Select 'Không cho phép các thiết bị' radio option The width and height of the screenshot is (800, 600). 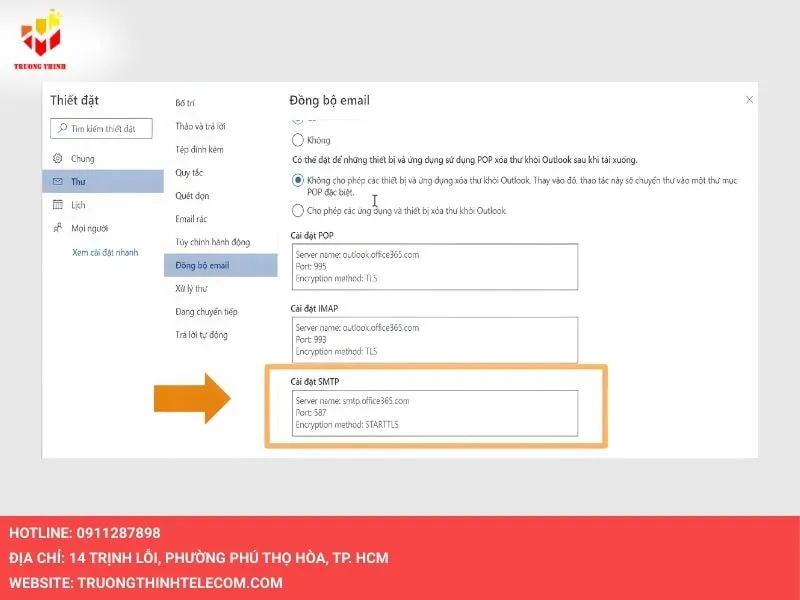coord(298,180)
